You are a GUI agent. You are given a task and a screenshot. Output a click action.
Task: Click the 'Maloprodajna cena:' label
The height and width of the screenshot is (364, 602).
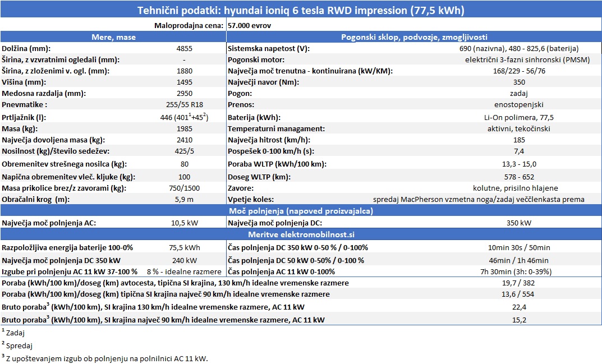(x=189, y=26)
